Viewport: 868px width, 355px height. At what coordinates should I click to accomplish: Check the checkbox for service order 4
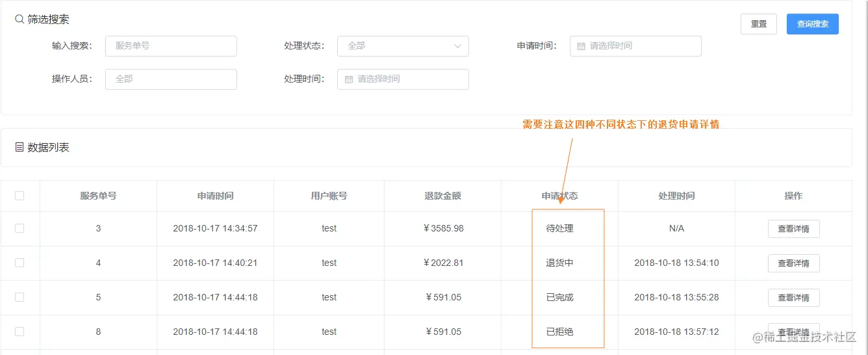19,263
